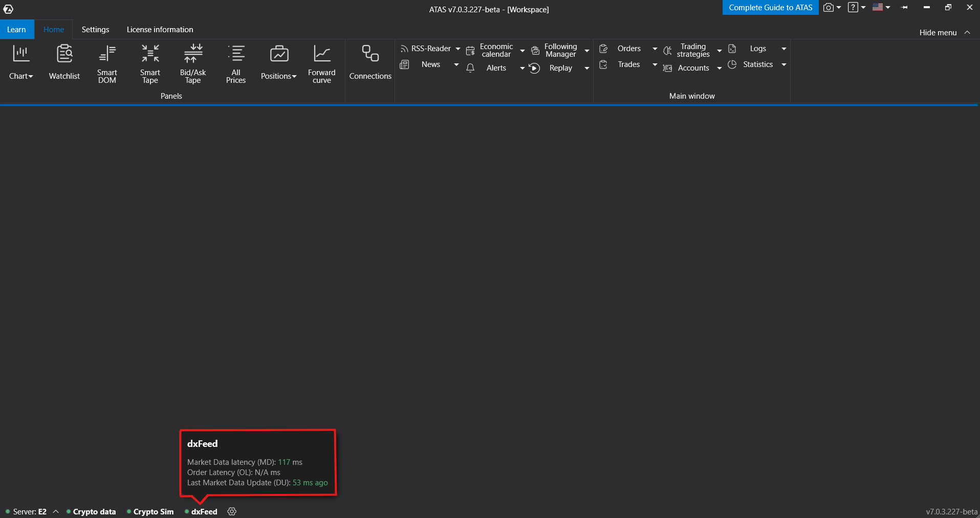The image size is (980, 518).
Task: Click the Economic calendar icon
Action: 470,50
